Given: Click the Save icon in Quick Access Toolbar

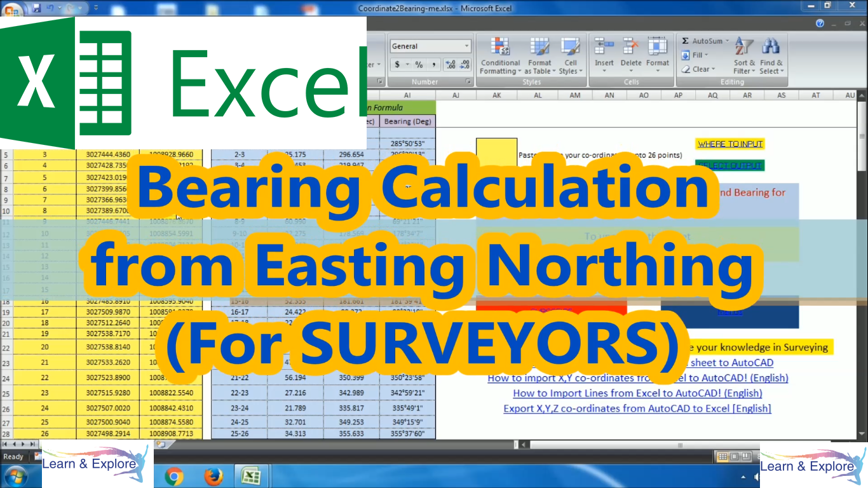Looking at the screenshot, I should [36, 8].
